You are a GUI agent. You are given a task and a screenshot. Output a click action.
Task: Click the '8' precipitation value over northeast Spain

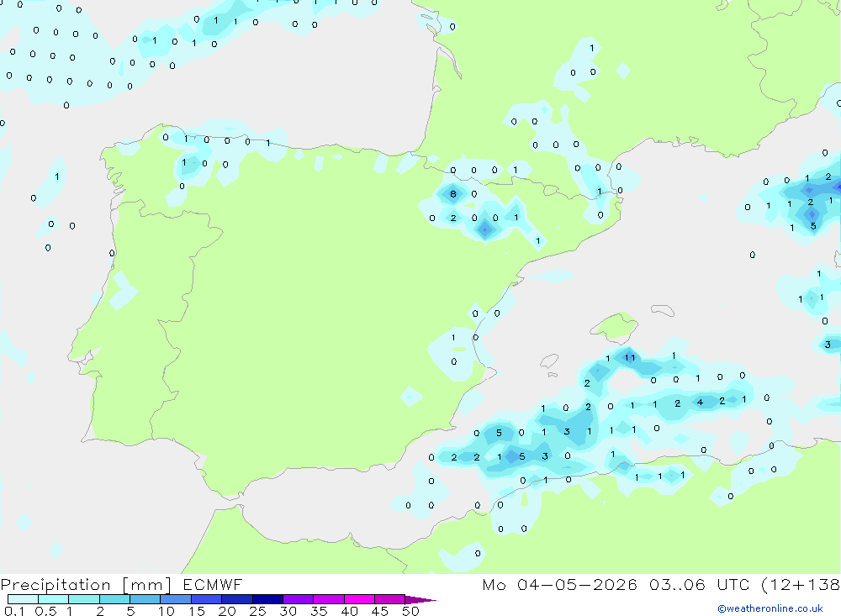click(x=453, y=194)
